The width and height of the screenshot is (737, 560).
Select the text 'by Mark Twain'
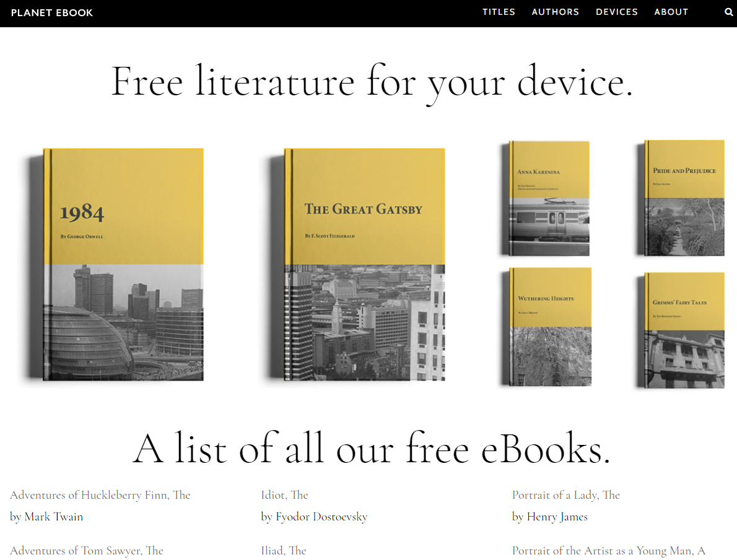46,517
